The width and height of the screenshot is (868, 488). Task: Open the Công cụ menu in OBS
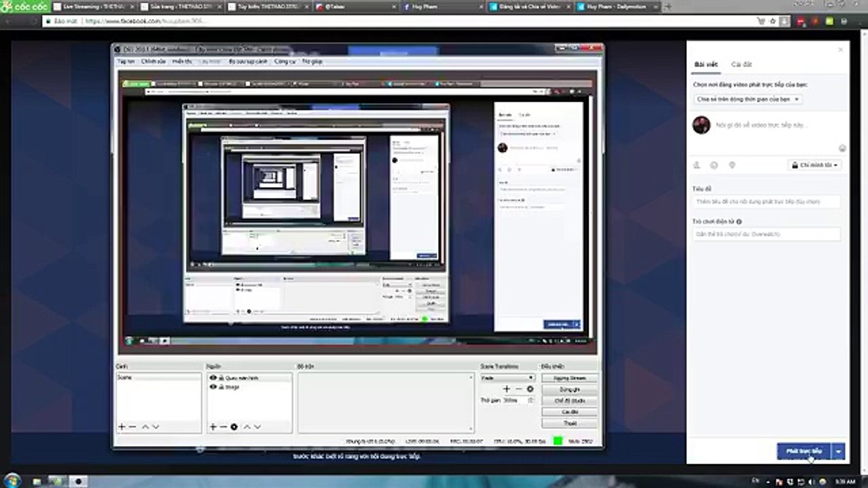(285, 61)
